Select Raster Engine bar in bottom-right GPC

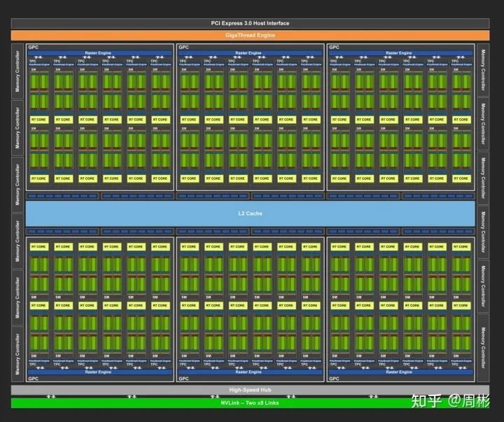[x=400, y=372]
